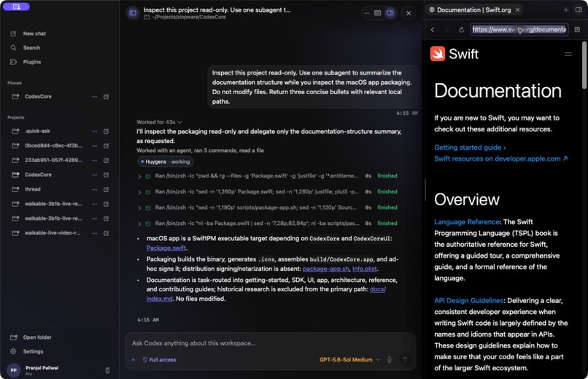Open the Package.swift link
Viewport: 588px width, 379px height.
(x=166, y=248)
